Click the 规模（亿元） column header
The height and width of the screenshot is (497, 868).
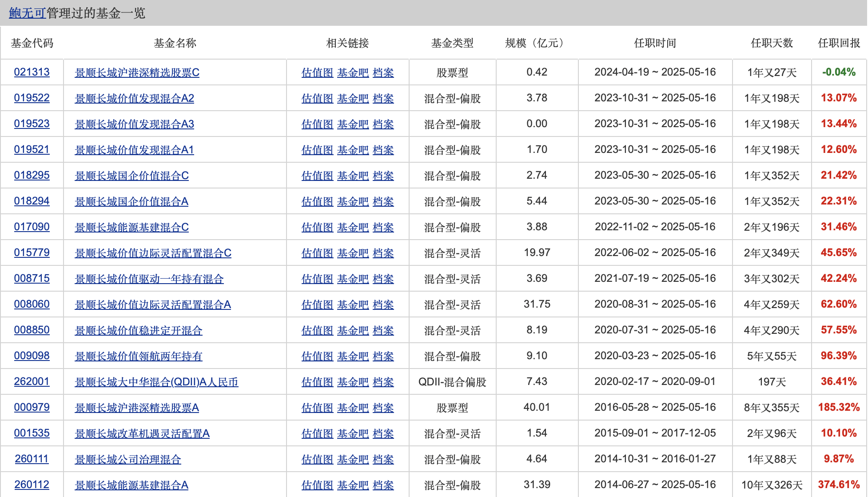click(x=537, y=43)
